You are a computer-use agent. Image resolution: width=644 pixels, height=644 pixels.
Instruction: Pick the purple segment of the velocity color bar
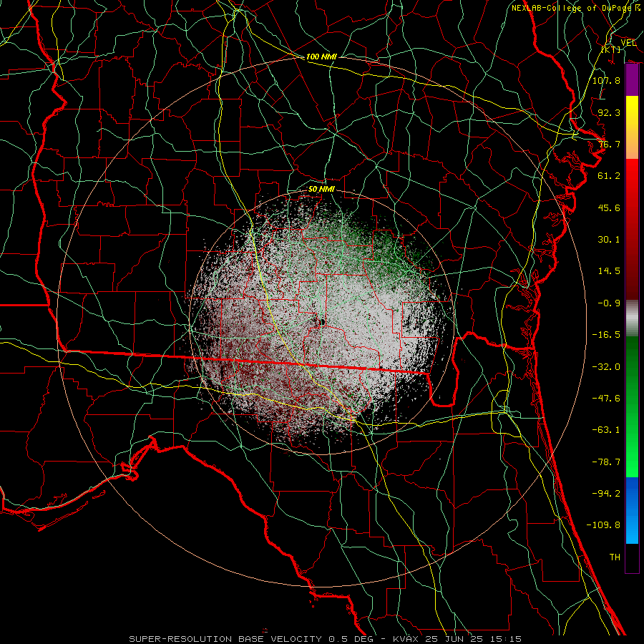[632, 80]
